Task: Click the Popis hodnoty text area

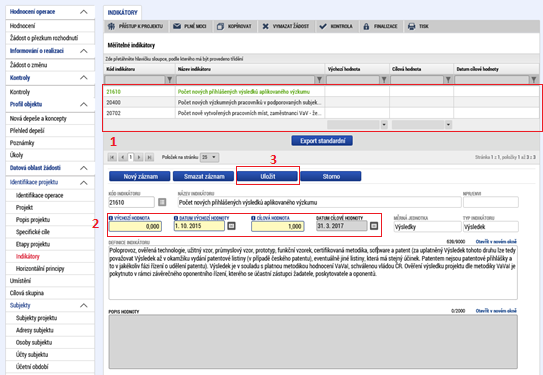Action: click(313, 342)
